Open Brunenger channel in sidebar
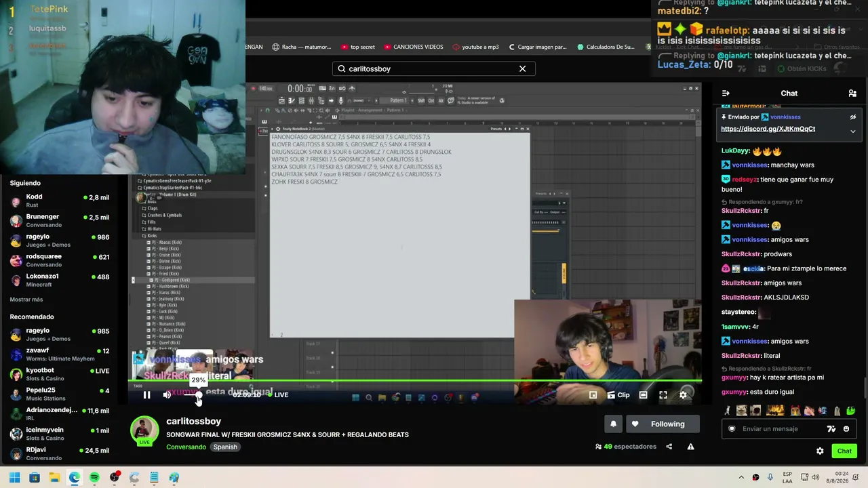This screenshot has height=488, width=868. coord(60,220)
